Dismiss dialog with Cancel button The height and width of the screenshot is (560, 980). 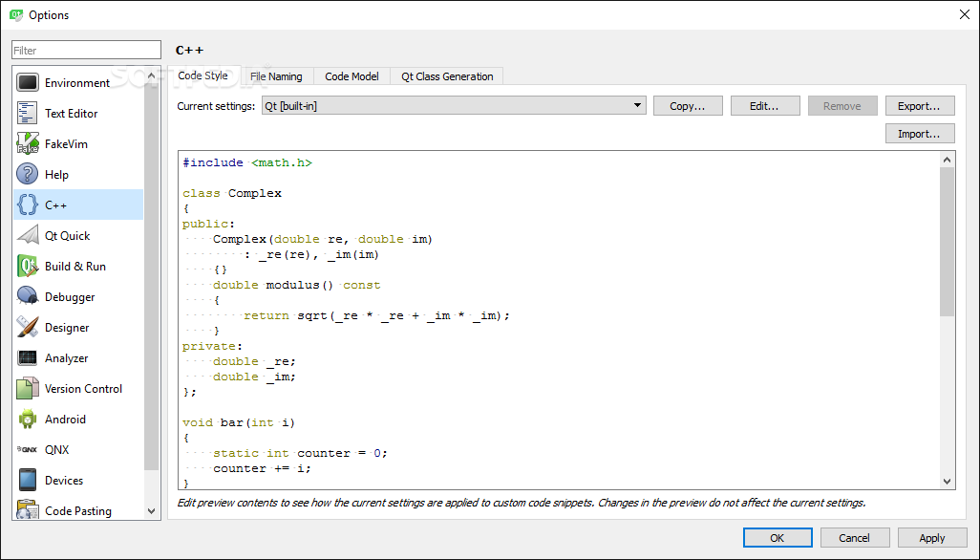855,537
